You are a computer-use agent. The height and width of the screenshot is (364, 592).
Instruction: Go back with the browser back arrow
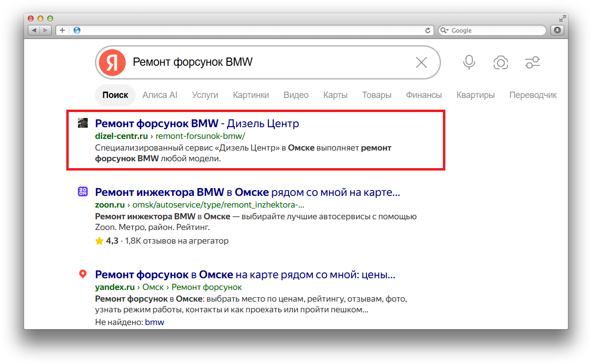[x=34, y=30]
